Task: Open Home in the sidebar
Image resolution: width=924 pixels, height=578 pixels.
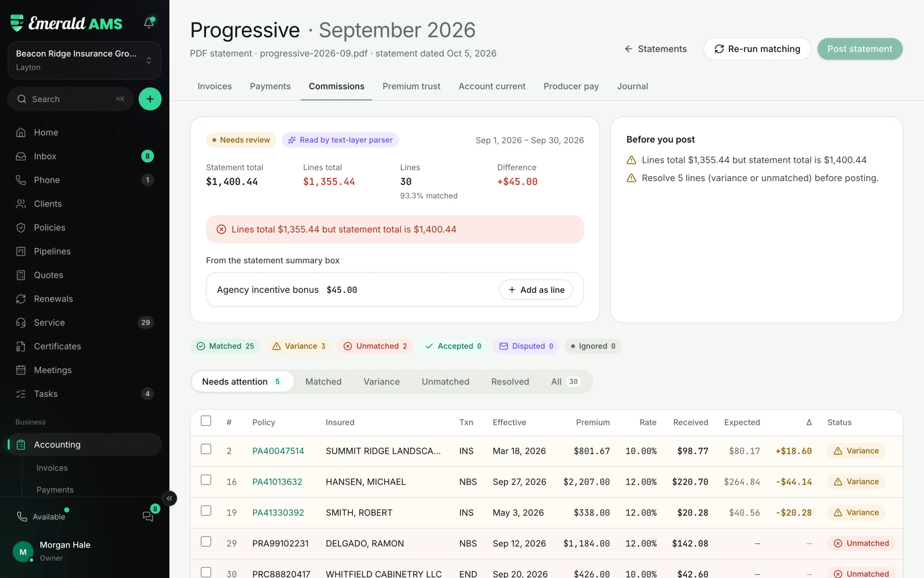Action: [x=84, y=132]
